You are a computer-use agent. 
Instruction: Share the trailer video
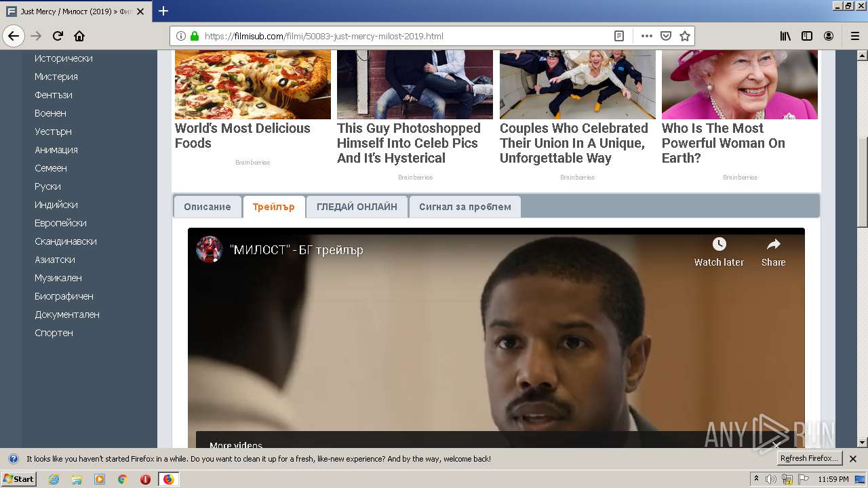[773, 252]
